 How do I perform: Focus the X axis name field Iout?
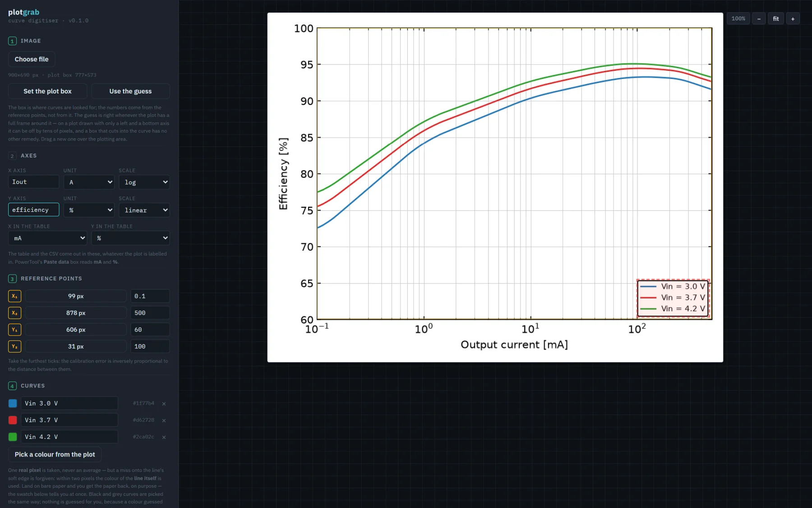(33, 182)
